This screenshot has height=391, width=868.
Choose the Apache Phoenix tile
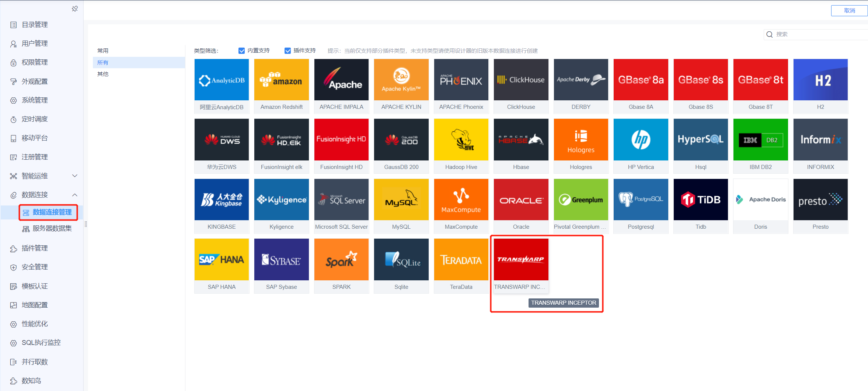pos(461,86)
